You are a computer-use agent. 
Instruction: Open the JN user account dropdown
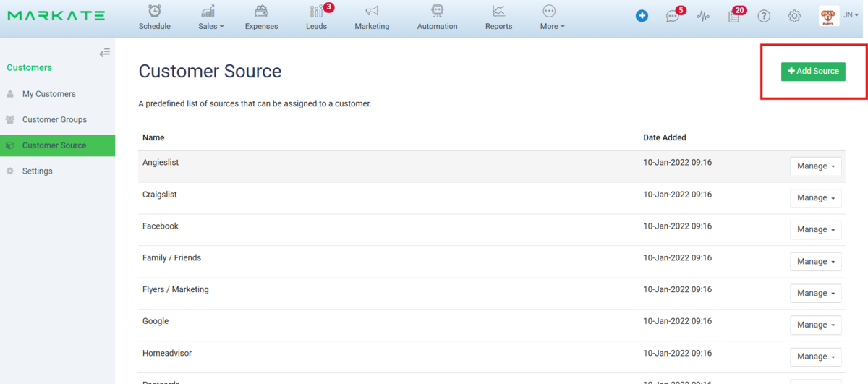851,14
